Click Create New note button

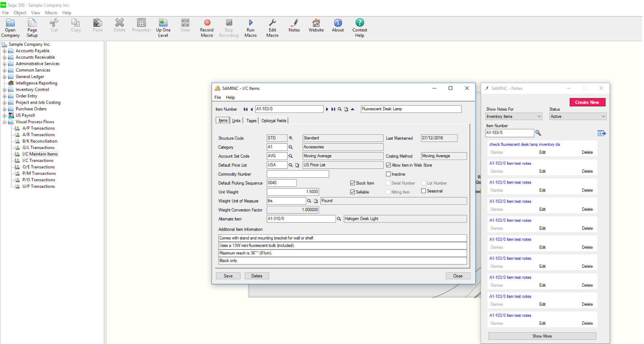(587, 102)
